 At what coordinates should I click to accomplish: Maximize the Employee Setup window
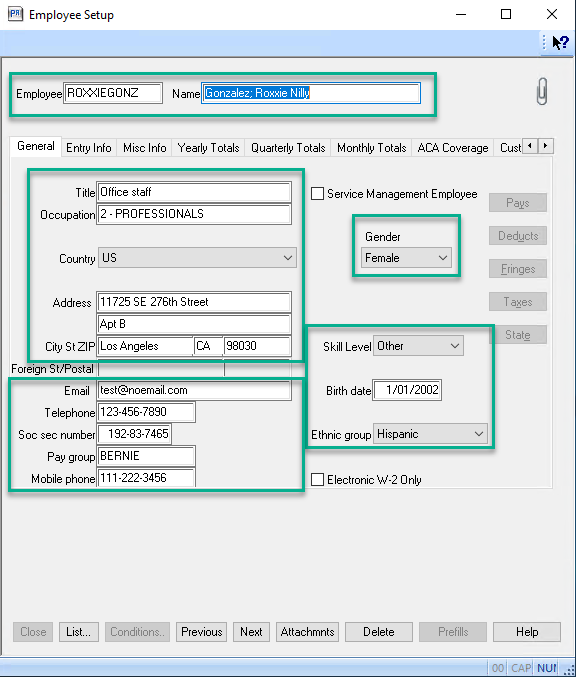[506, 14]
